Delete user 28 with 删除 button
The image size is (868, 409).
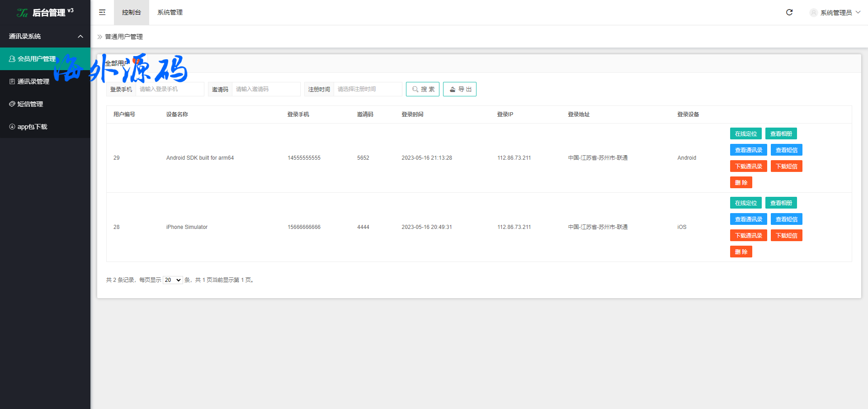[741, 252]
